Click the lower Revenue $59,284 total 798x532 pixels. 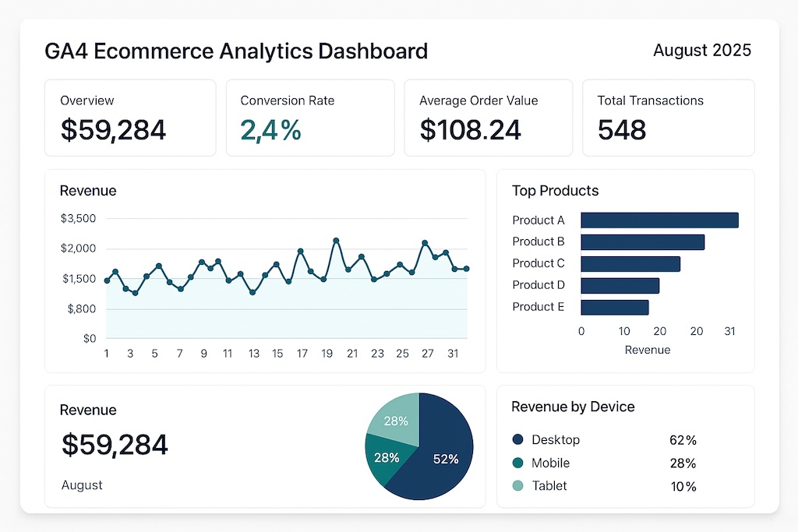click(x=115, y=445)
